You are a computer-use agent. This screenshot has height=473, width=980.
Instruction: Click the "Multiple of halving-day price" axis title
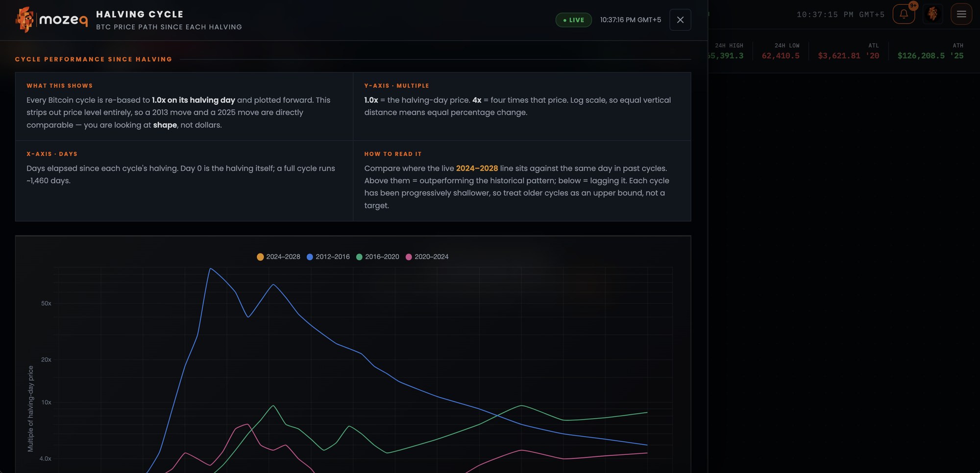pyautogui.click(x=30, y=409)
